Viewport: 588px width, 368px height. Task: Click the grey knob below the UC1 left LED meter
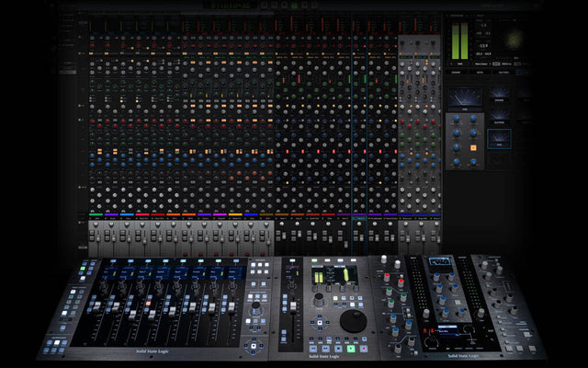coord(426,313)
